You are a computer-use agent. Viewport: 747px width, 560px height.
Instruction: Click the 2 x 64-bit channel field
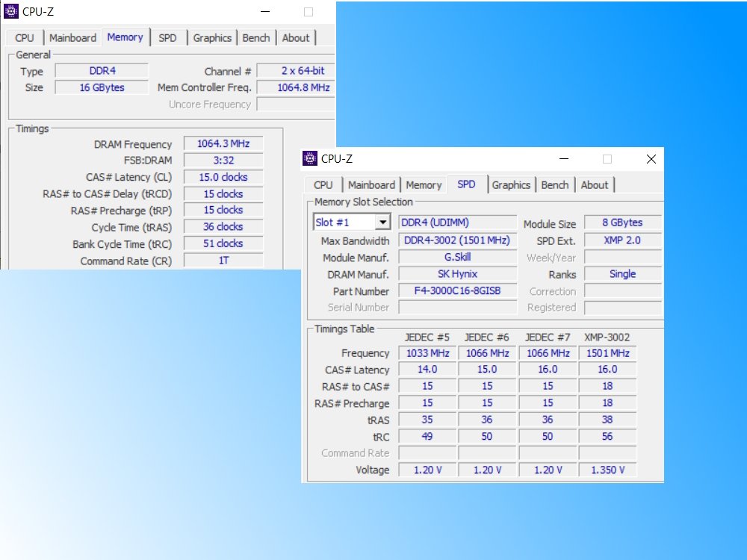pos(297,71)
